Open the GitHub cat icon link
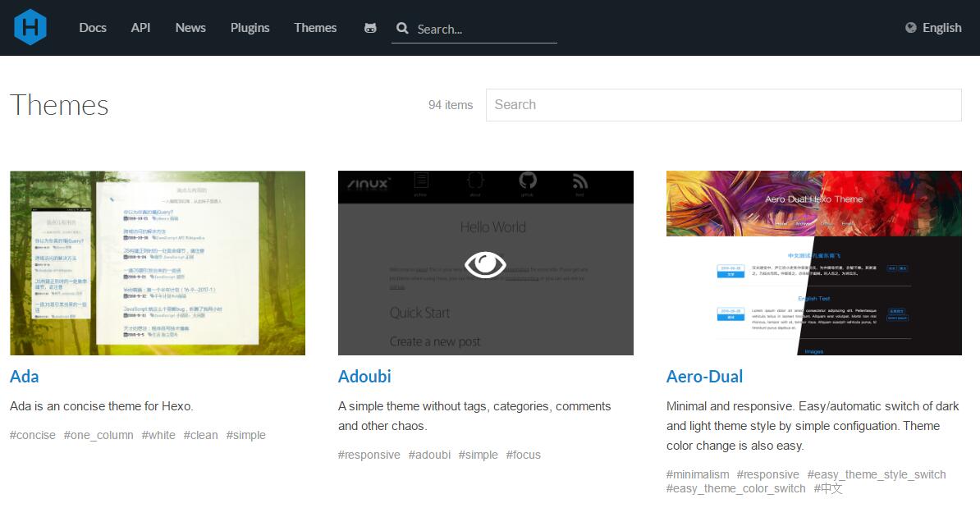The height and width of the screenshot is (508, 980). click(370, 28)
